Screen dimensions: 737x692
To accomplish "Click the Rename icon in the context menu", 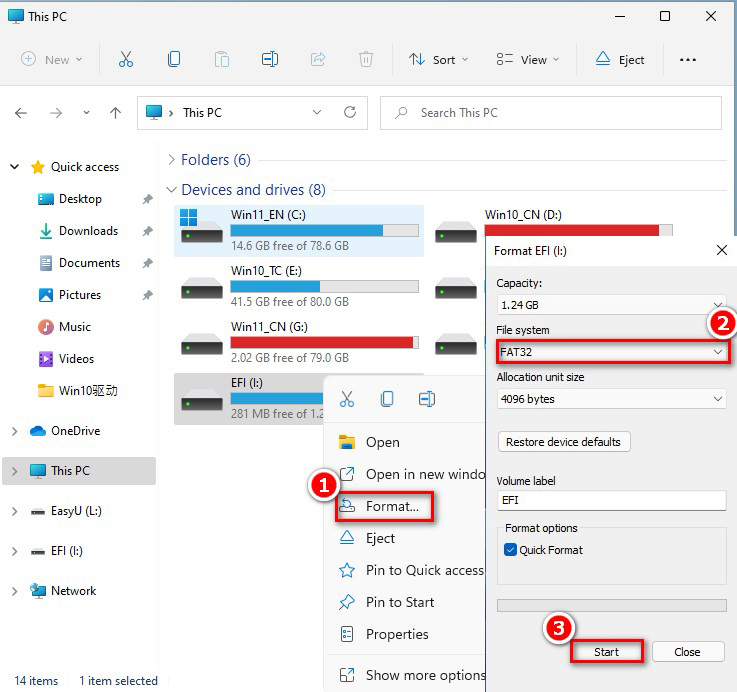I will click(x=427, y=399).
